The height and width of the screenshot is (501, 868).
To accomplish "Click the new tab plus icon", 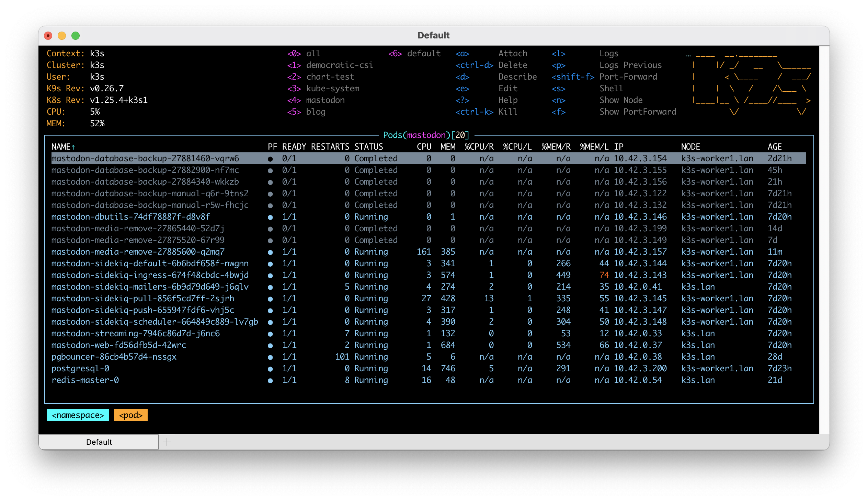I will coord(167,442).
